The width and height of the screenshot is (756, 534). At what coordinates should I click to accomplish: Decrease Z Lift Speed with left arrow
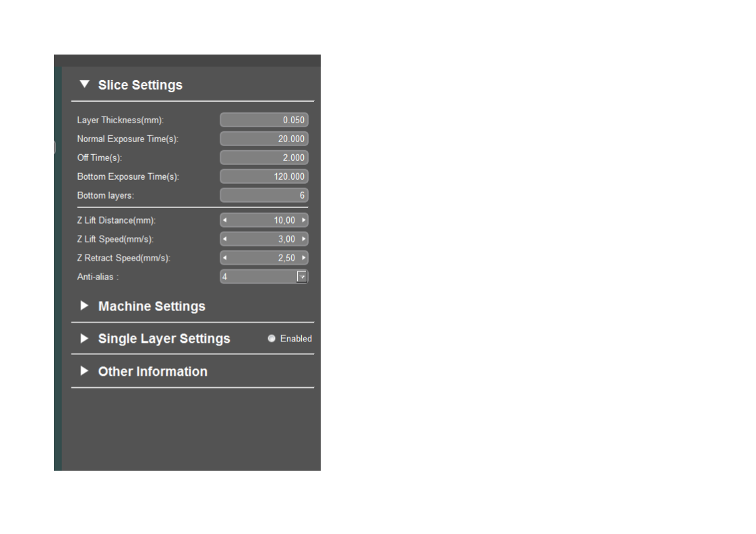click(x=225, y=239)
